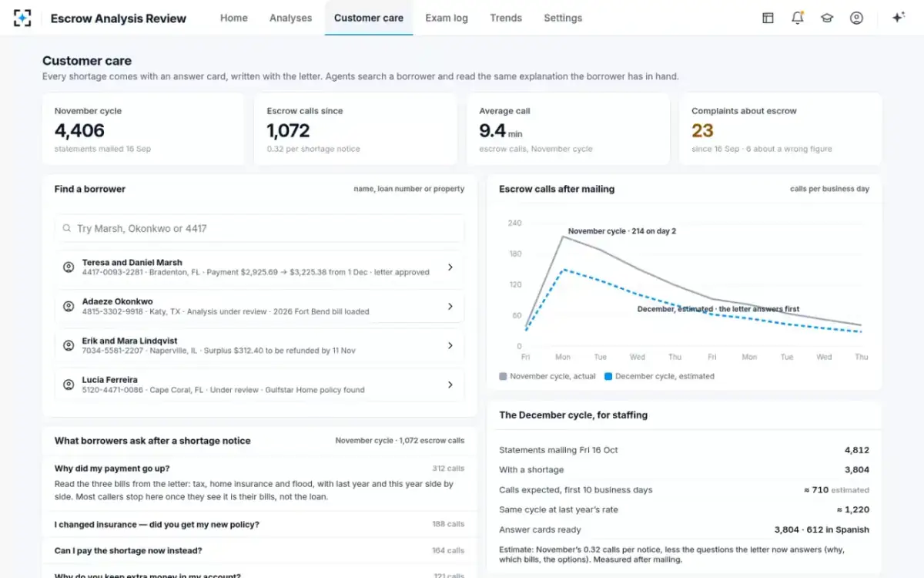Click 'name, loan number or property' hint
Viewport: 924px width, 578px height.
point(409,189)
